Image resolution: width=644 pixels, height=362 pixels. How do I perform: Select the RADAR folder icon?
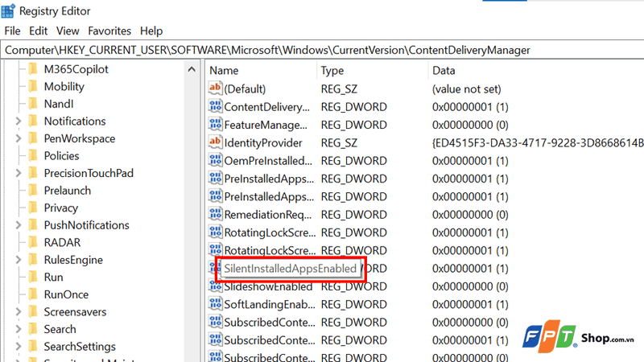click(33, 242)
